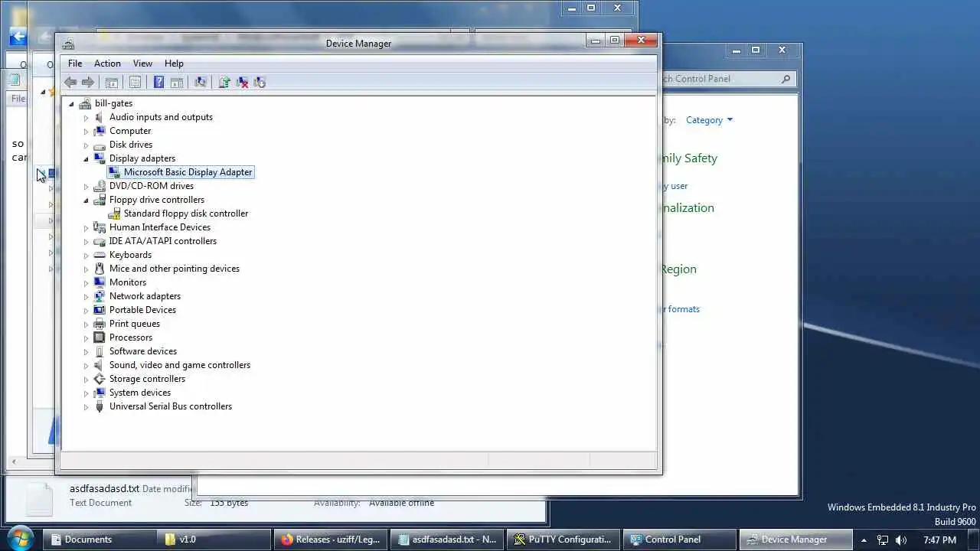The height and width of the screenshot is (551, 980).
Task: Select the Portable Devices label
Action: (142, 310)
